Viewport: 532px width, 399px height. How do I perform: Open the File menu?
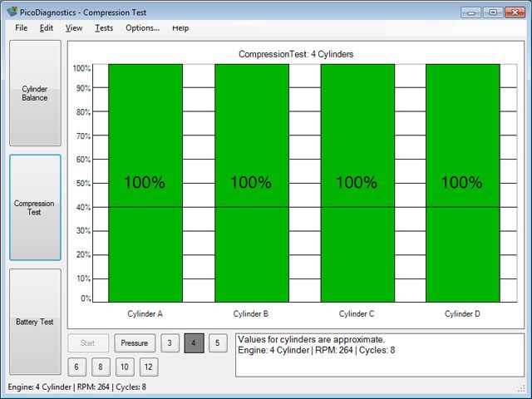pyautogui.click(x=21, y=27)
